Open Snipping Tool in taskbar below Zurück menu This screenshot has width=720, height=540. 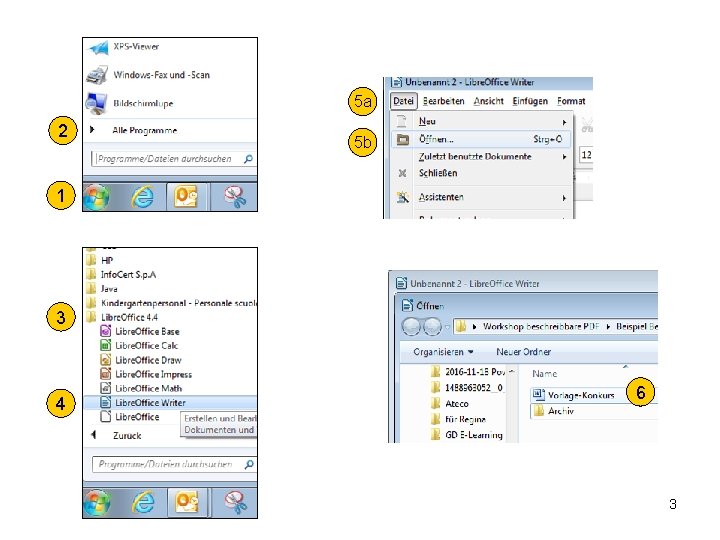point(235,502)
